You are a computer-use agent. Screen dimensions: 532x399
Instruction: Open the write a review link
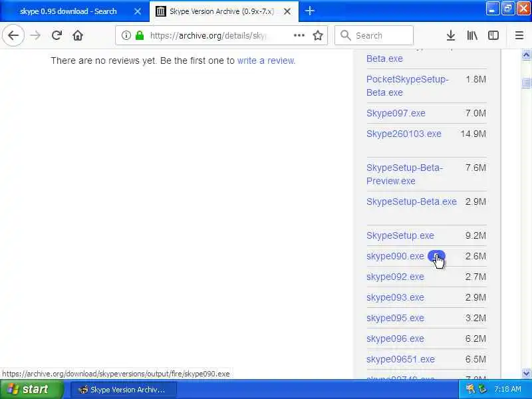pyautogui.click(x=267, y=61)
